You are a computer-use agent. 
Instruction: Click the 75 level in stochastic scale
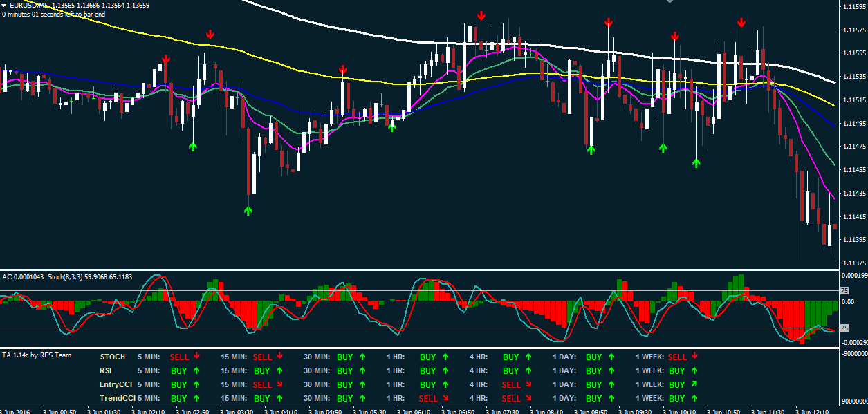[x=844, y=292]
